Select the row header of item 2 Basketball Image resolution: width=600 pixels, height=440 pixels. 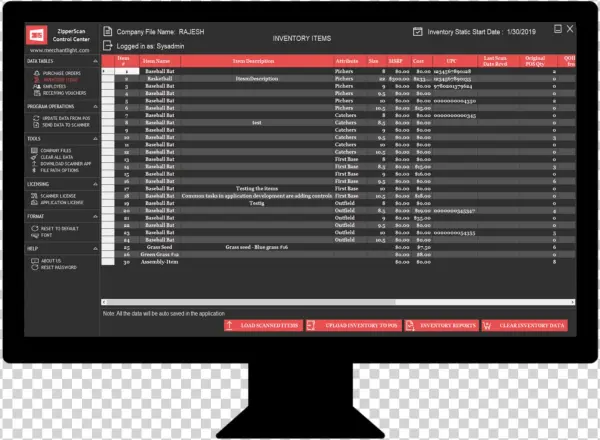coord(108,79)
